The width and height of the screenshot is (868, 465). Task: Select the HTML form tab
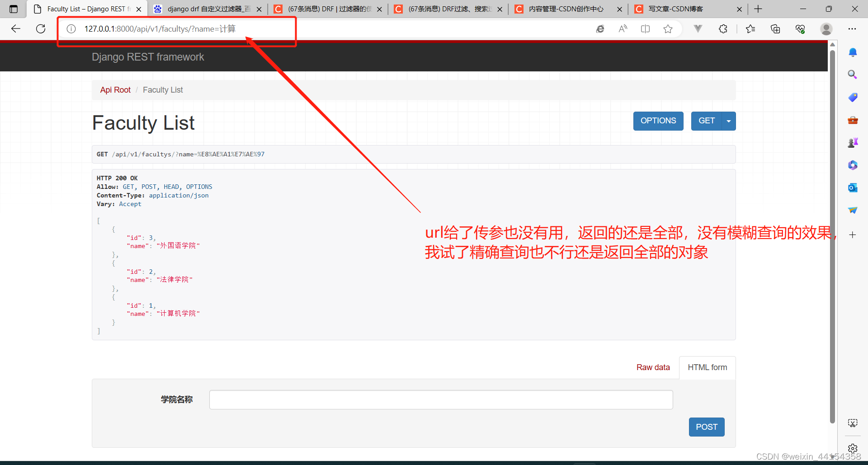pos(708,367)
